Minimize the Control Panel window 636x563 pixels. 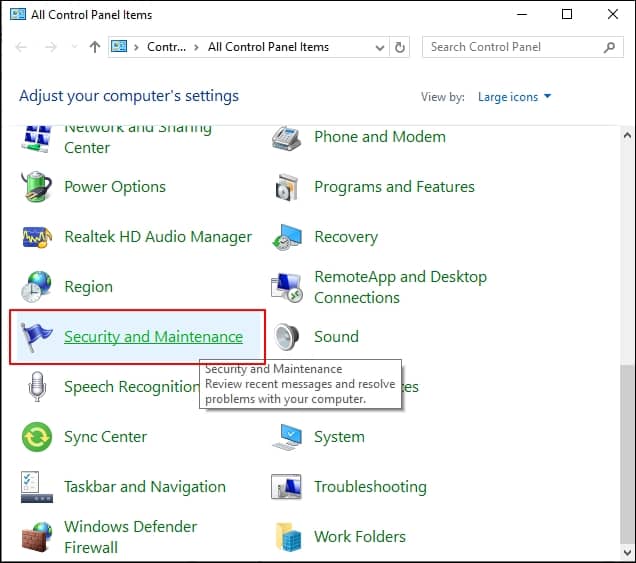522,15
